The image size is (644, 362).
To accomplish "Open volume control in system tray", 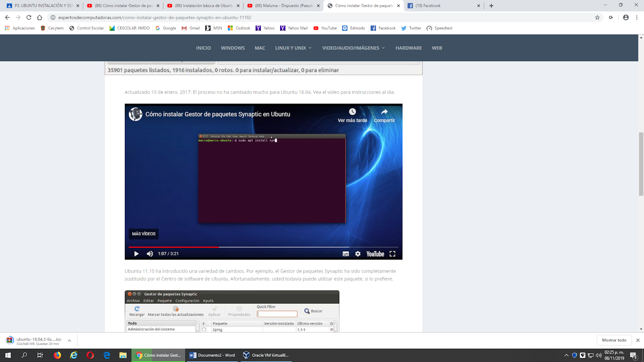I will click(599, 355).
